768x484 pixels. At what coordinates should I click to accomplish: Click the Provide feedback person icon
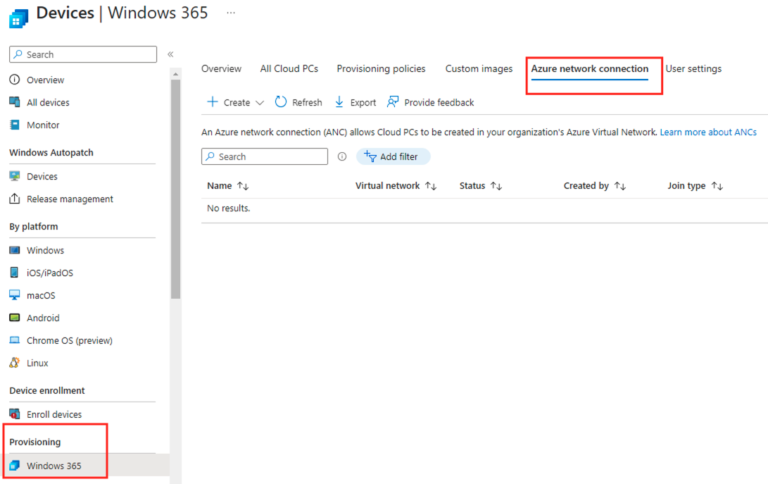pyautogui.click(x=393, y=102)
